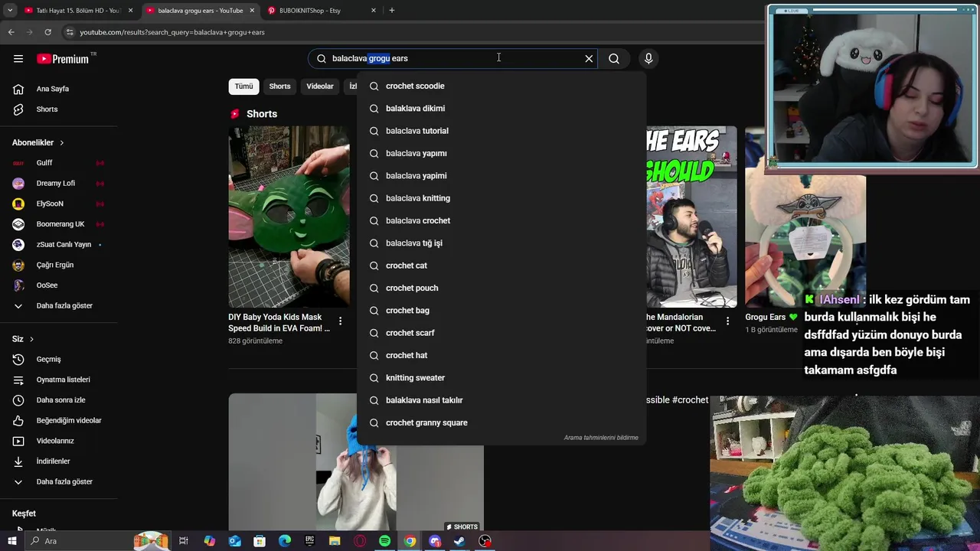
Task: Choose suggestion balaclava knitting
Action: pos(501,198)
